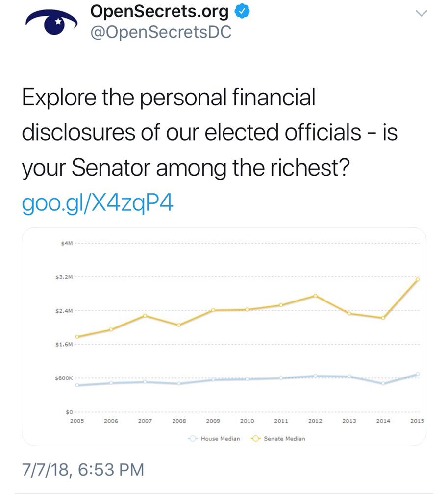The width and height of the screenshot is (448, 502).
Task: Toggle the House Median legend series
Action: (215, 438)
